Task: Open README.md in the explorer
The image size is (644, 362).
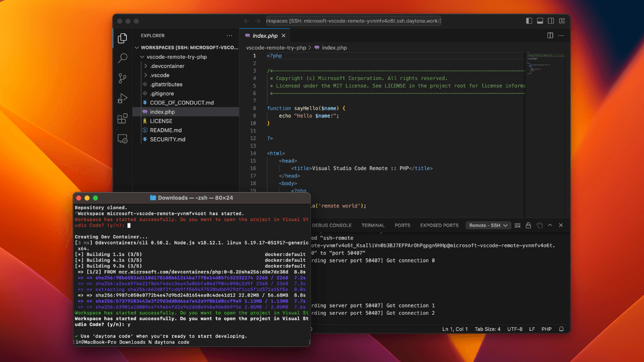Action: [x=166, y=130]
